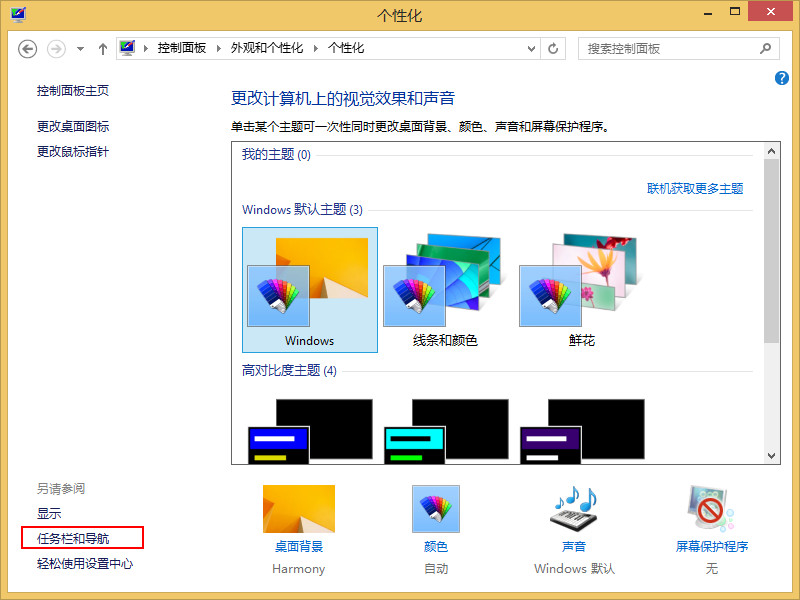Select the Windows theme
800x600 pixels.
[310, 290]
